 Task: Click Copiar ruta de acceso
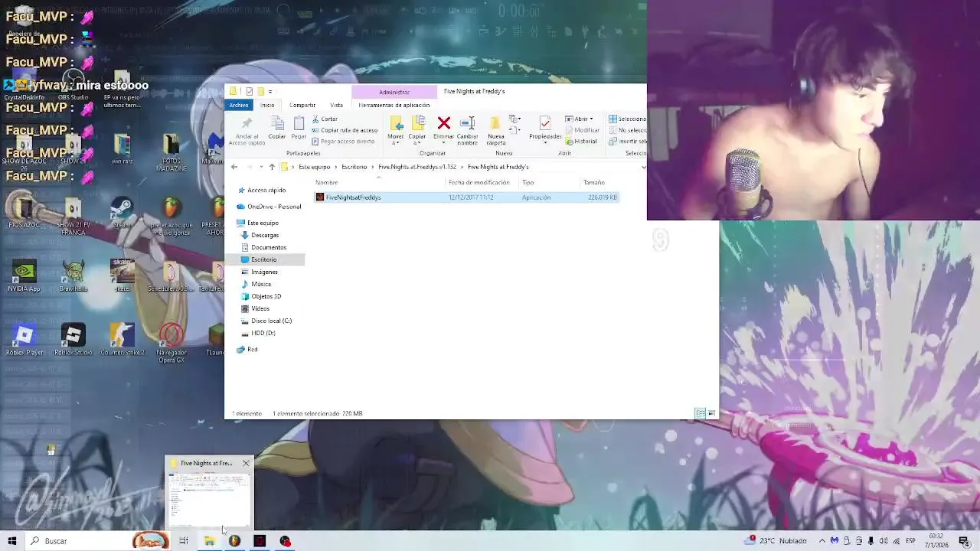(x=345, y=130)
